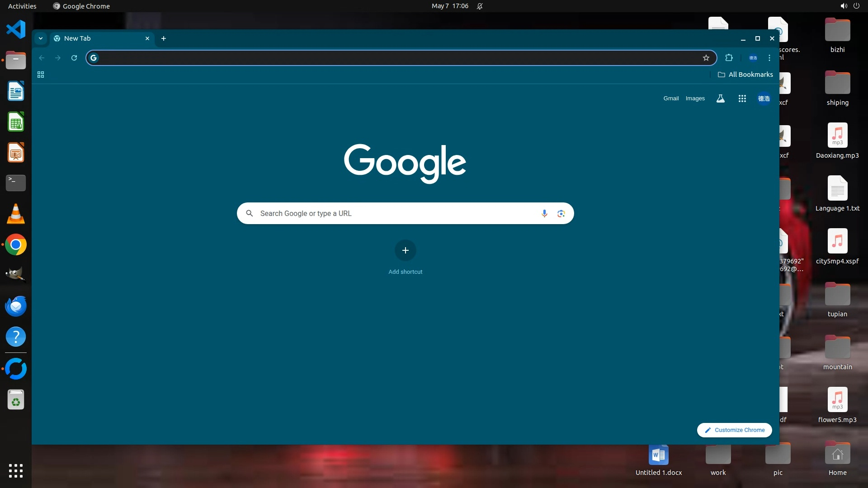Click the Add shortcut plus button

406,250
